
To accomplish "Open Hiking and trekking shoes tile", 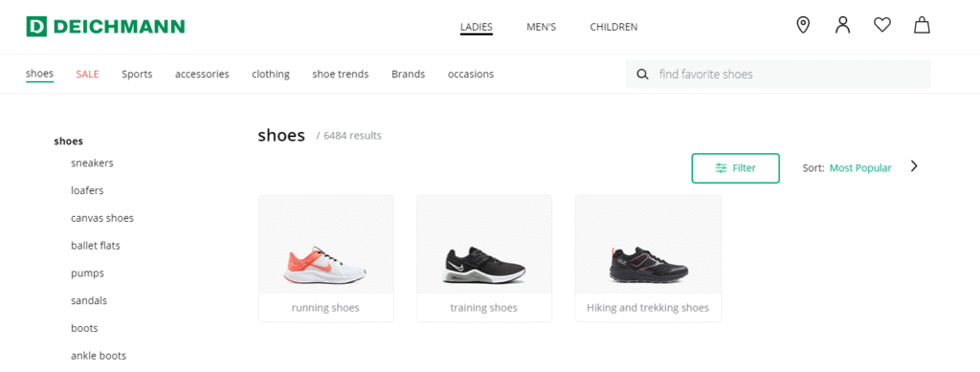I will point(648,258).
